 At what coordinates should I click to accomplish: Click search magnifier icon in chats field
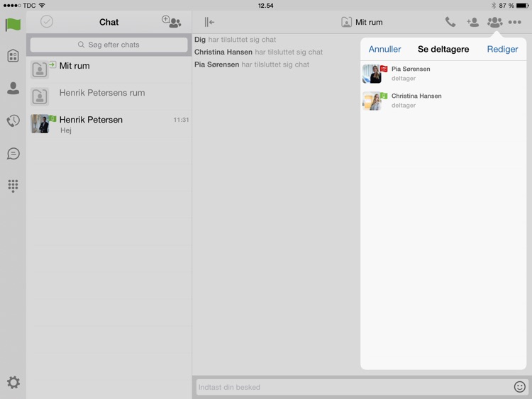click(81, 45)
